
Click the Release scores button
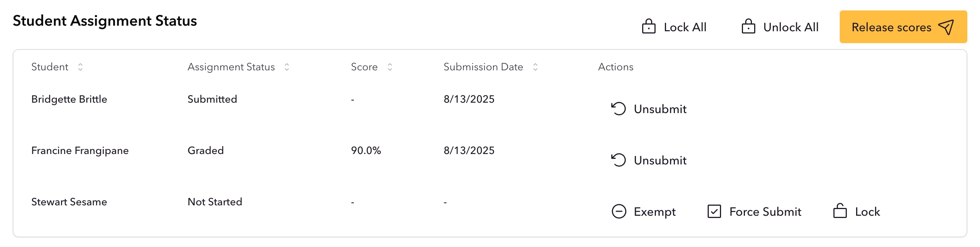click(x=903, y=27)
